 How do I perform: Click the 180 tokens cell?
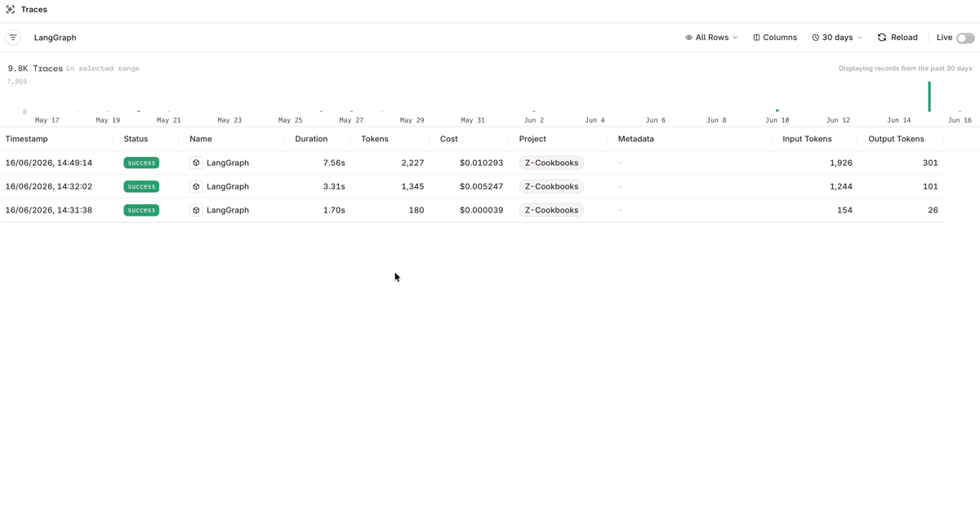click(416, 210)
